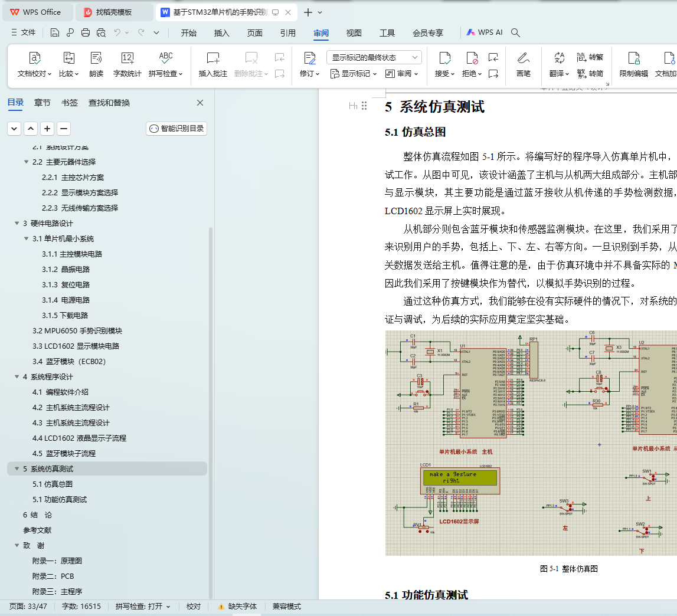Switch to 书签 navigation tab
Viewport: 677px width, 616px height.
70,103
